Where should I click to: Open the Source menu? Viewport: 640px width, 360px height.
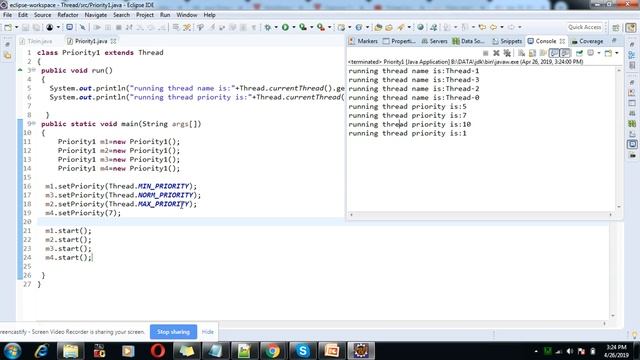pos(42,15)
